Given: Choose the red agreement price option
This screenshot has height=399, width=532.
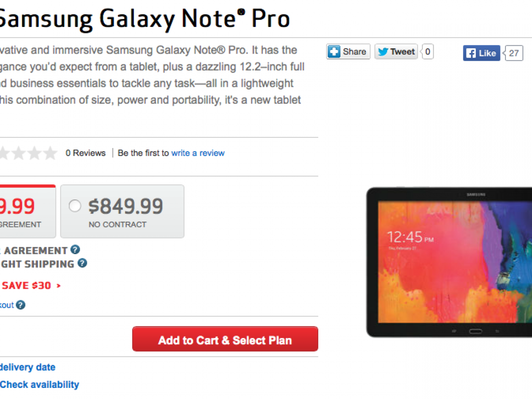Looking at the screenshot, I should [x=27, y=211].
